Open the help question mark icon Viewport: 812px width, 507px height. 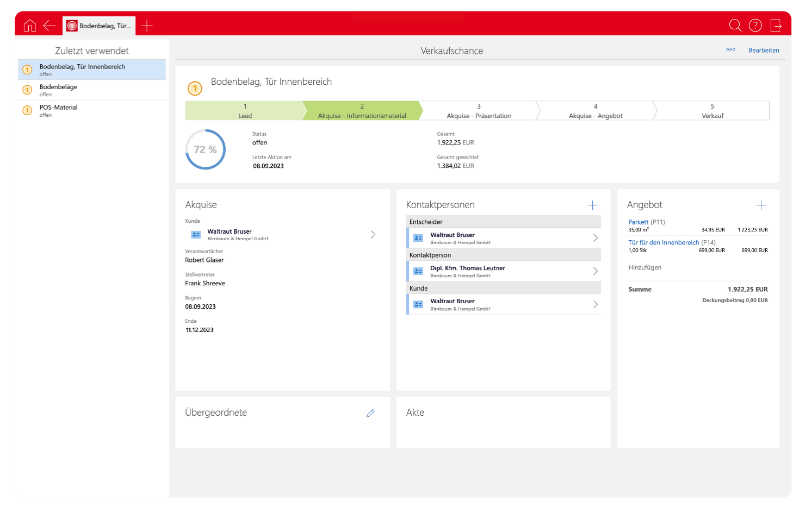pos(755,26)
